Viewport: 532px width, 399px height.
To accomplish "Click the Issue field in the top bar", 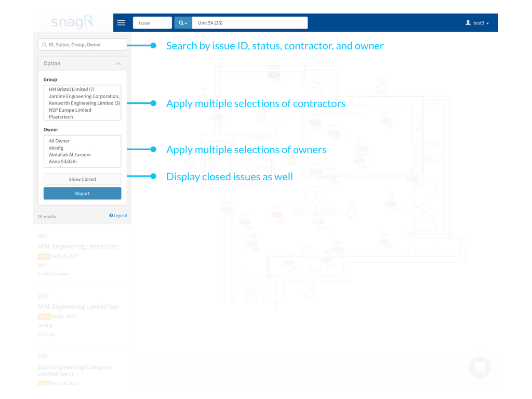I will click(x=152, y=23).
